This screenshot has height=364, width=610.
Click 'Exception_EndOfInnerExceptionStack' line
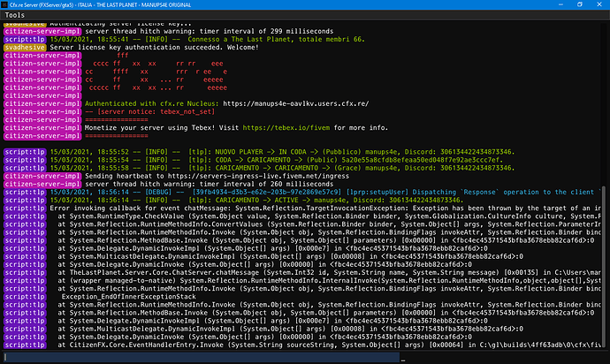128,297
